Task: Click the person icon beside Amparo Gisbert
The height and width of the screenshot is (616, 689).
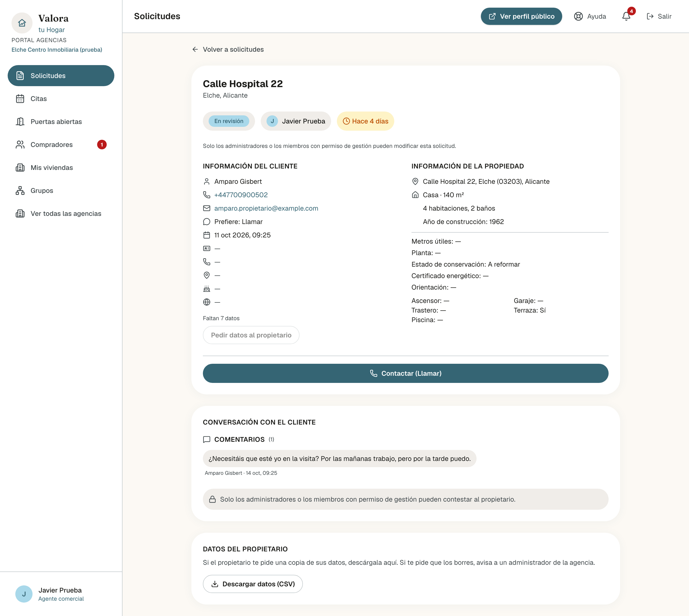Action: [207, 182]
